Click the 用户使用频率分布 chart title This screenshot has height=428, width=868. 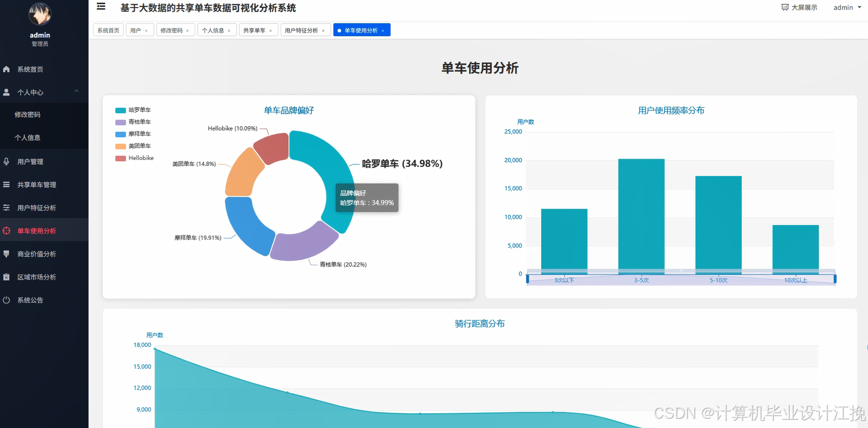point(671,110)
